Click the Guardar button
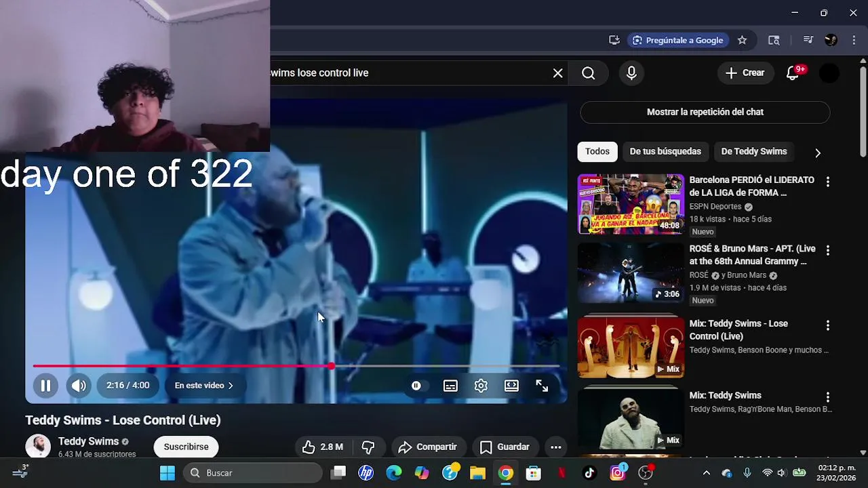Image resolution: width=868 pixels, height=488 pixels. pos(505,447)
